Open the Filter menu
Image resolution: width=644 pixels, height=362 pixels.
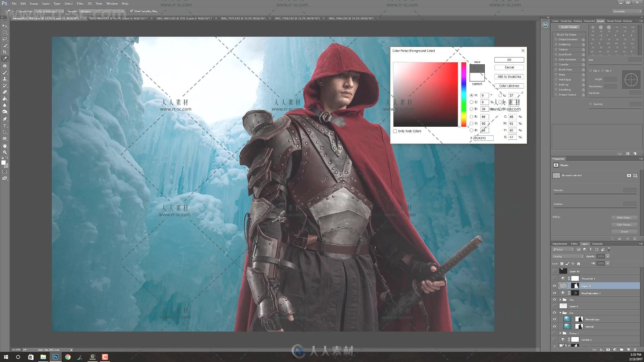(80, 3)
